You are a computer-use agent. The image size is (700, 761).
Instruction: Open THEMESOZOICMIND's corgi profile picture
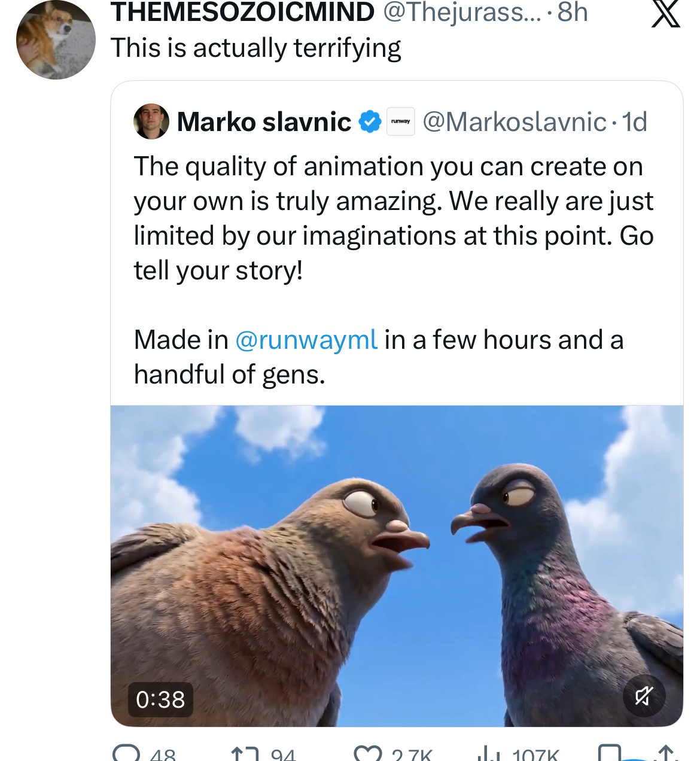click(x=56, y=39)
